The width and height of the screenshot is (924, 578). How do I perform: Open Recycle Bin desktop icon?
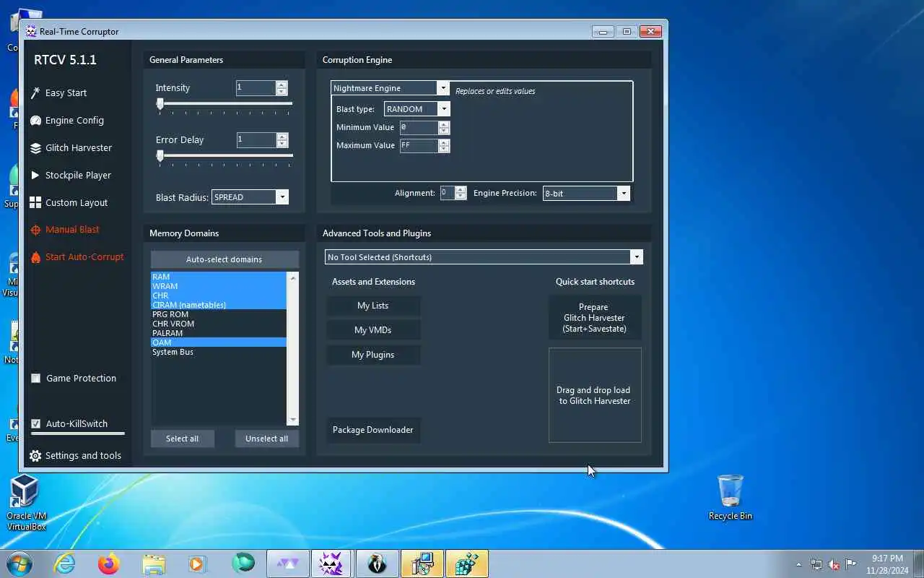point(731,497)
